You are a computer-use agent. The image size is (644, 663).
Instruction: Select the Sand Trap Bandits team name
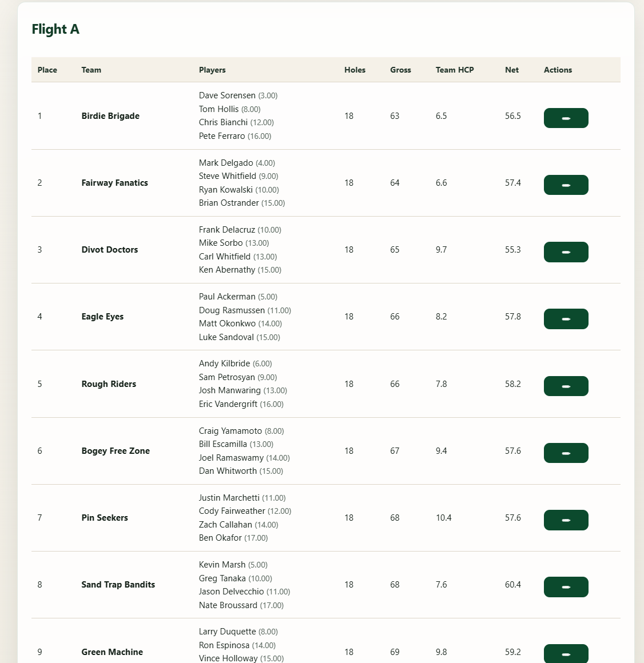[118, 584]
